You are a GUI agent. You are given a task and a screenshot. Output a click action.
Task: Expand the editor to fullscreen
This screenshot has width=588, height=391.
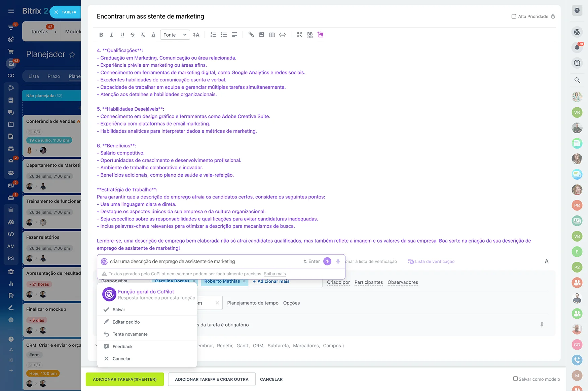(299, 34)
